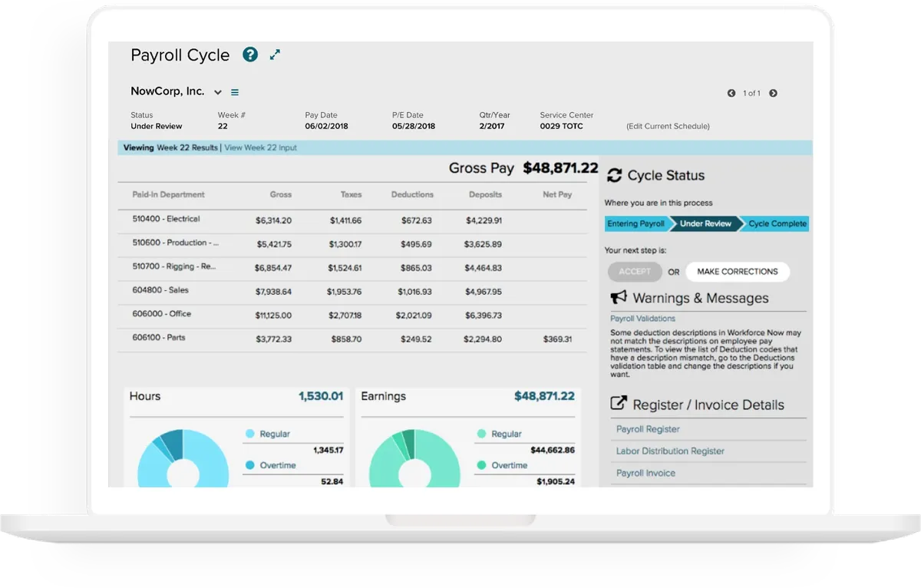Sort by Deposits column header
921x588 pixels.
(485, 195)
